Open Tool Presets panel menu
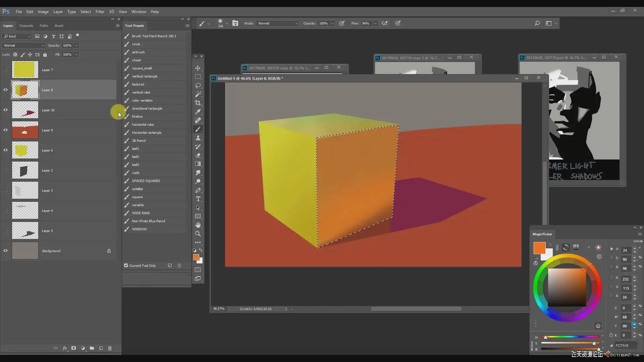Screen dimensions: 644x362 (187, 25)
